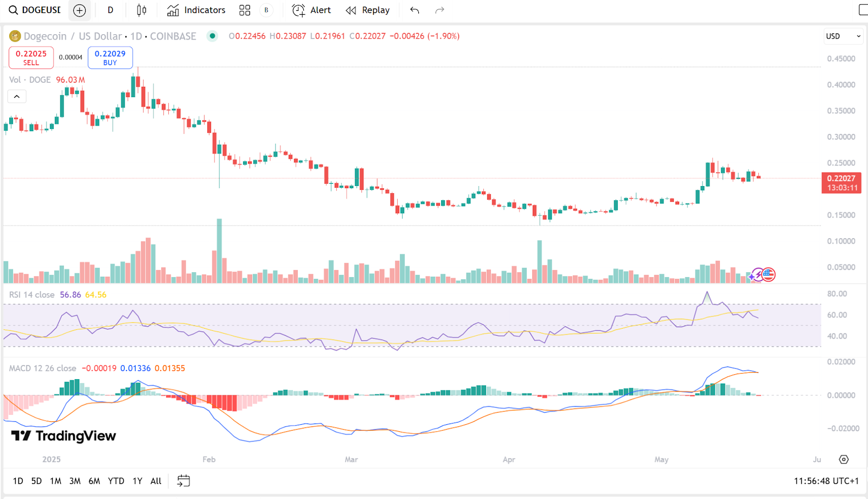Screen dimensions: 868x499
Task: Click the RSI value 56.86
Action: click(x=71, y=295)
